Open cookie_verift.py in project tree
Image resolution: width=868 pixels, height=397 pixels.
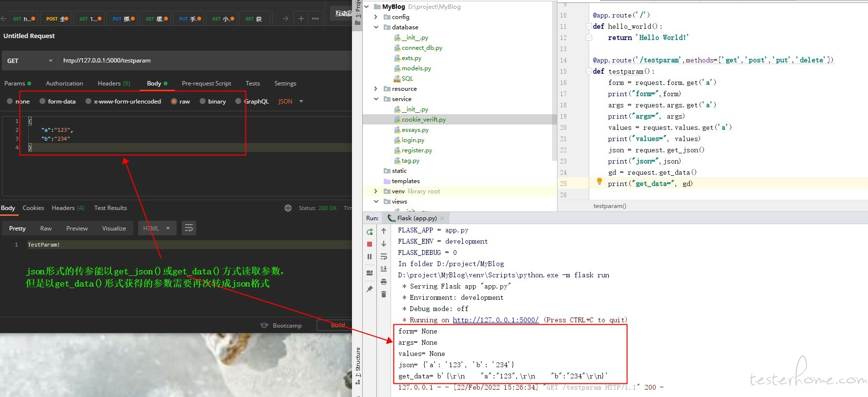(x=423, y=120)
